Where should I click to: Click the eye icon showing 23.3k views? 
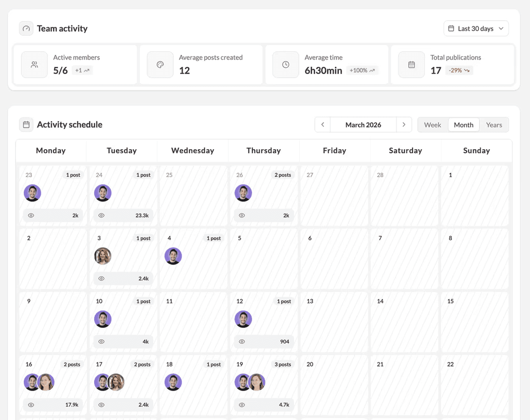[100, 215]
